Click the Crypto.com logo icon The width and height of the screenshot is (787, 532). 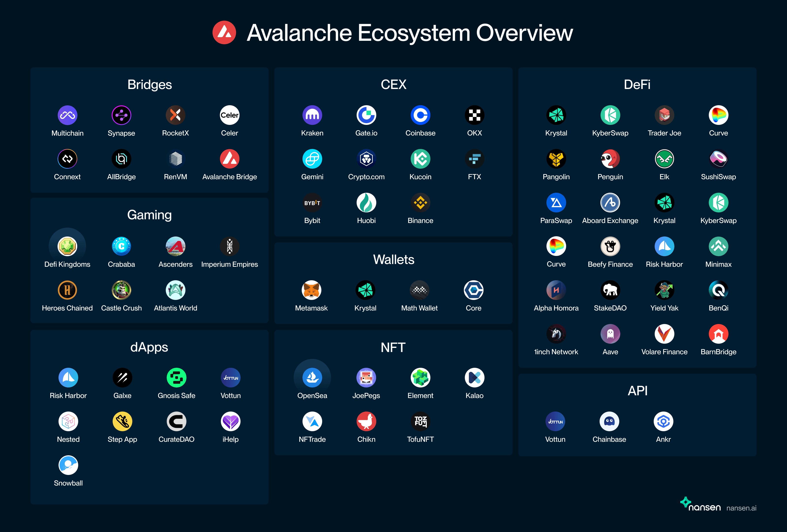coord(366,159)
